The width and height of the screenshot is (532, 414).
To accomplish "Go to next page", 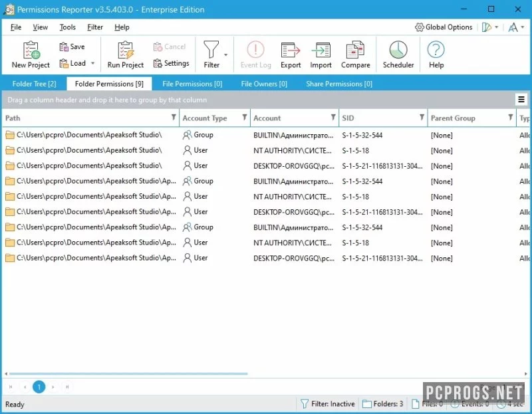I will [x=53, y=387].
